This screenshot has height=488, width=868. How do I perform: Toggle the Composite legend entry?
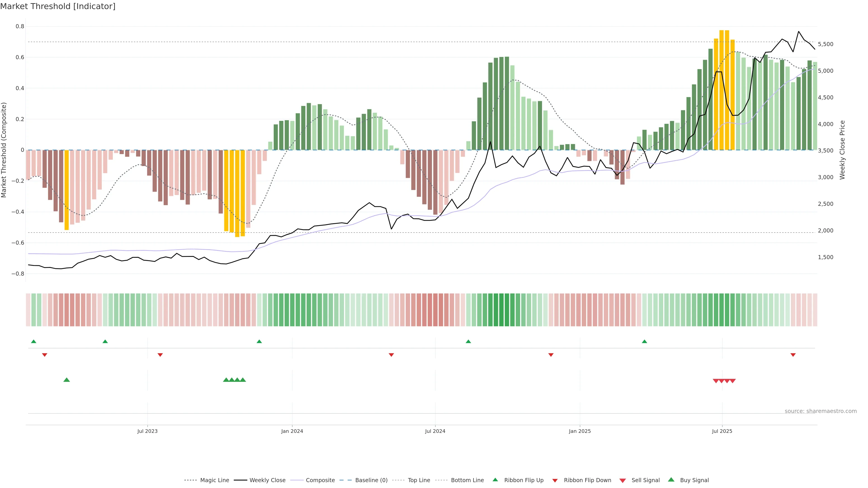click(x=320, y=480)
